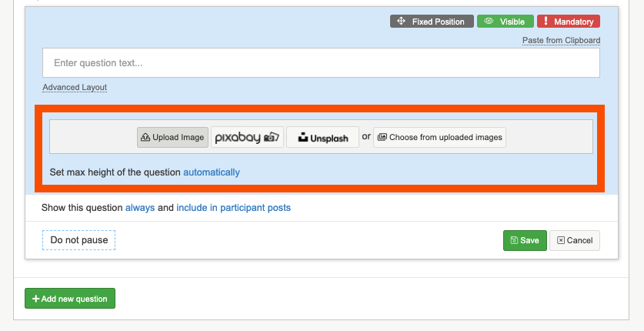This screenshot has width=644, height=331.
Task: Toggle the Mandatory setting
Action: coord(568,22)
